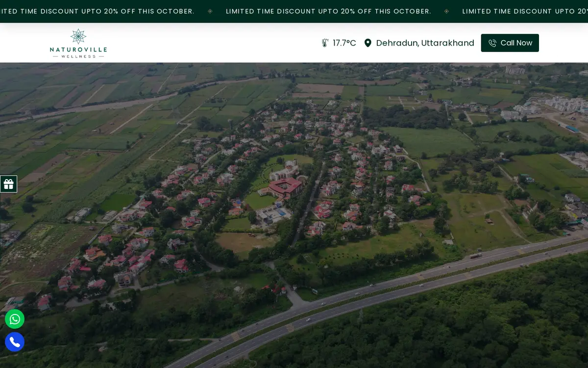Screen dimensions: 588x368
Task: Click the 17.7°C temperature reading
Action: point(344,43)
